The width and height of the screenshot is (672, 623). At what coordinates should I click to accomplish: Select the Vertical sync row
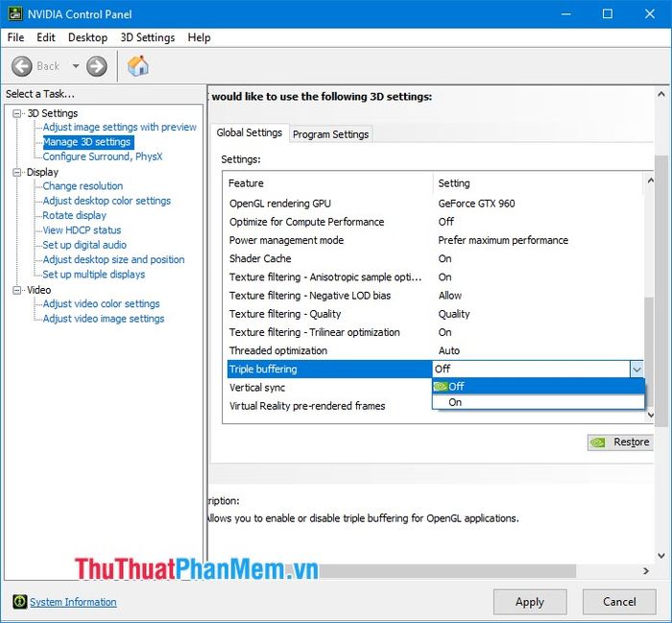pos(329,388)
